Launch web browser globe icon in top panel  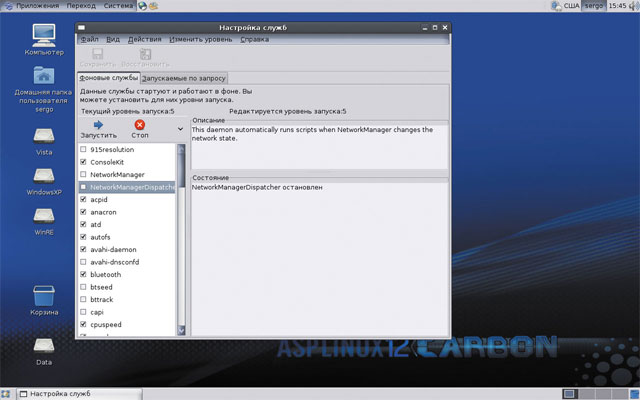click(x=142, y=6)
